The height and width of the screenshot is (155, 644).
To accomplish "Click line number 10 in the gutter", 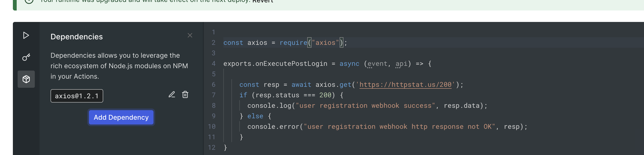I will (x=211, y=126).
